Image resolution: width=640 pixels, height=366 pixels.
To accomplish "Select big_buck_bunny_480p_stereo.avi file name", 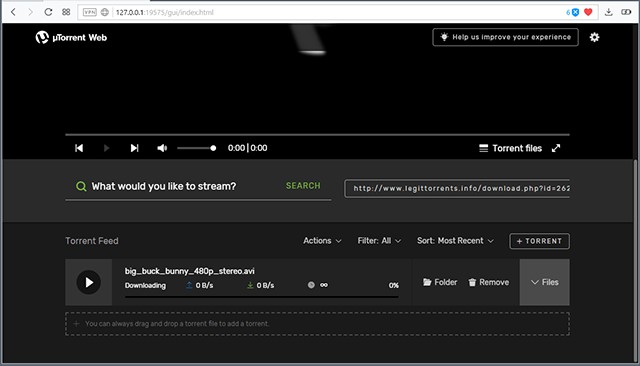I will point(189,271).
